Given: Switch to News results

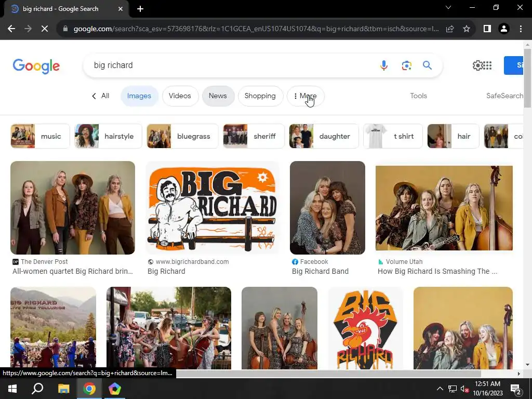Looking at the screenshot, I should tap(218, 96).
